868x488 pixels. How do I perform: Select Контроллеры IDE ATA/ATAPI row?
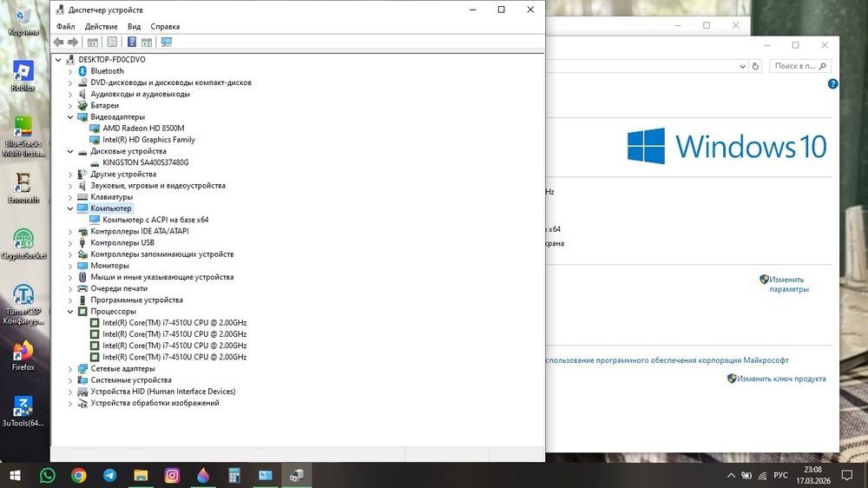click(x=140, y=231)
